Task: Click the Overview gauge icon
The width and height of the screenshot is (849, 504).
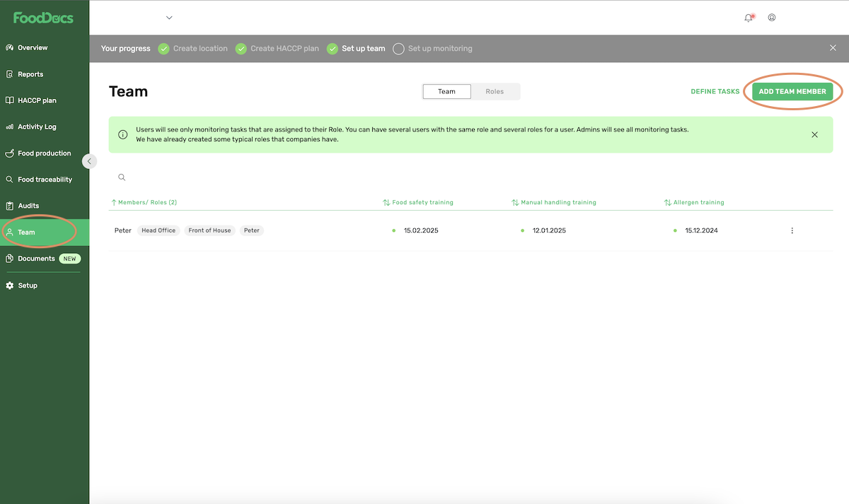Action: [x=9, y=48]
